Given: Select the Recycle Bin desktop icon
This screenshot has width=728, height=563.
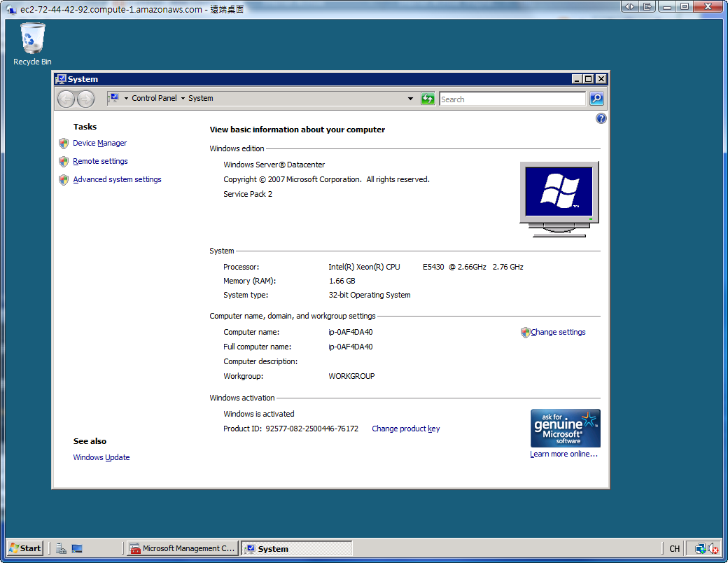Looking at the screenshot, I should pos(32,45).
